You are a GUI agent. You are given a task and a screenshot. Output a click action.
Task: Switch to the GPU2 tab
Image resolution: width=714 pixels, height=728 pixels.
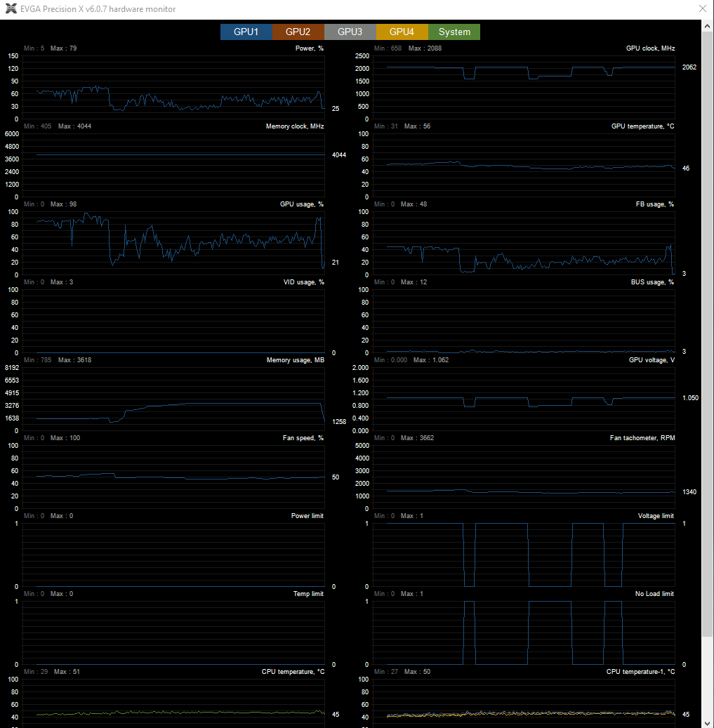(298, 32)
